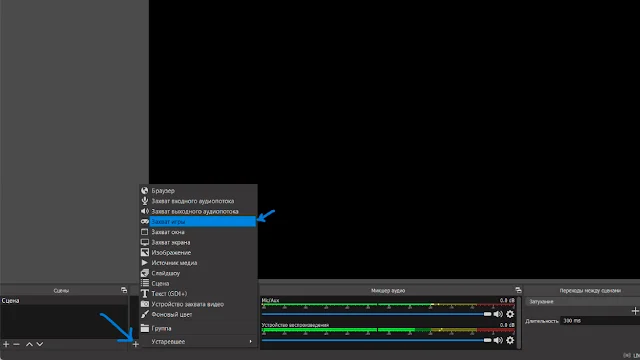Choose Захват выходного аудиопотока source

(x=198, y=211)
